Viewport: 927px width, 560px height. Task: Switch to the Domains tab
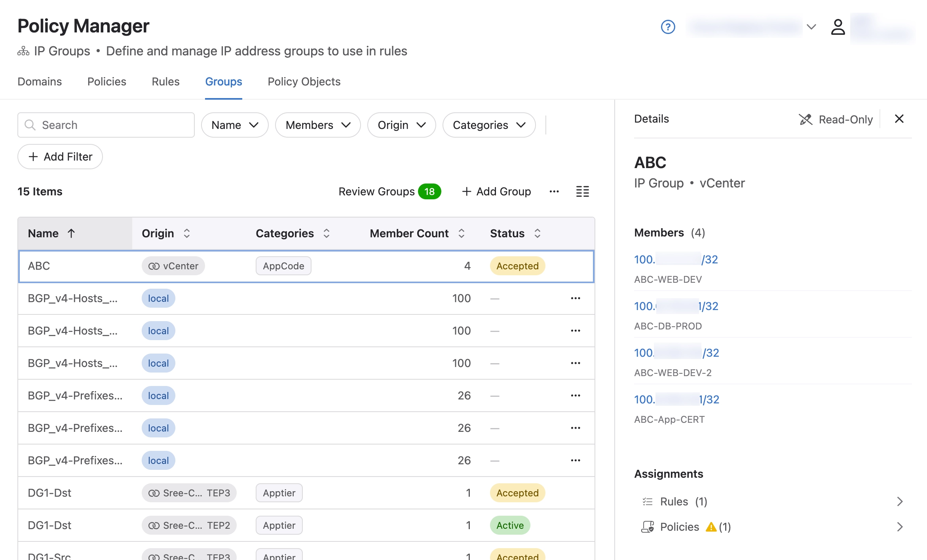(40, 81)
